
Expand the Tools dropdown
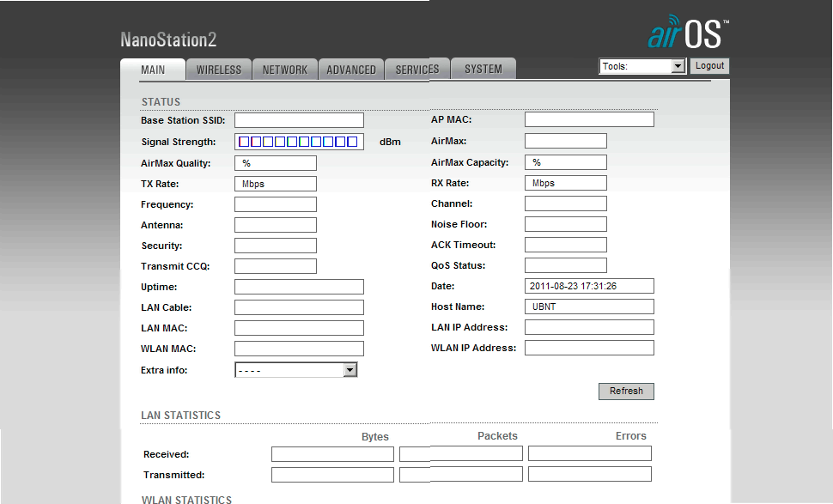tap(641, 66)
